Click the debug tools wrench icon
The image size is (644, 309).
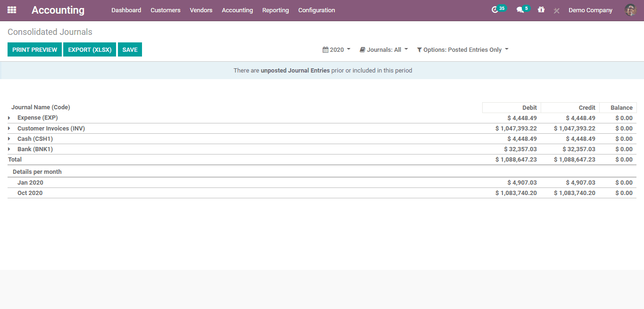[556, 10]
